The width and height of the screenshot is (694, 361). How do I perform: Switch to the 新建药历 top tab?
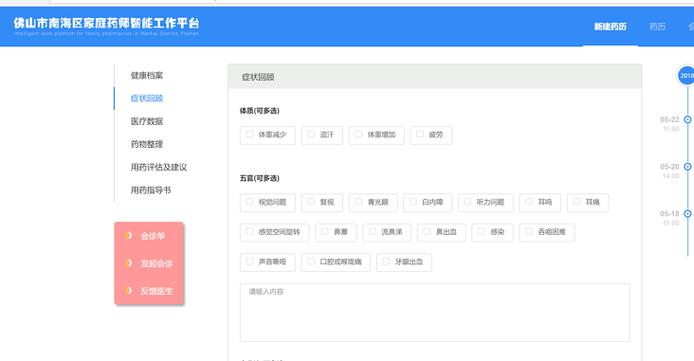[x=610, y=27]
